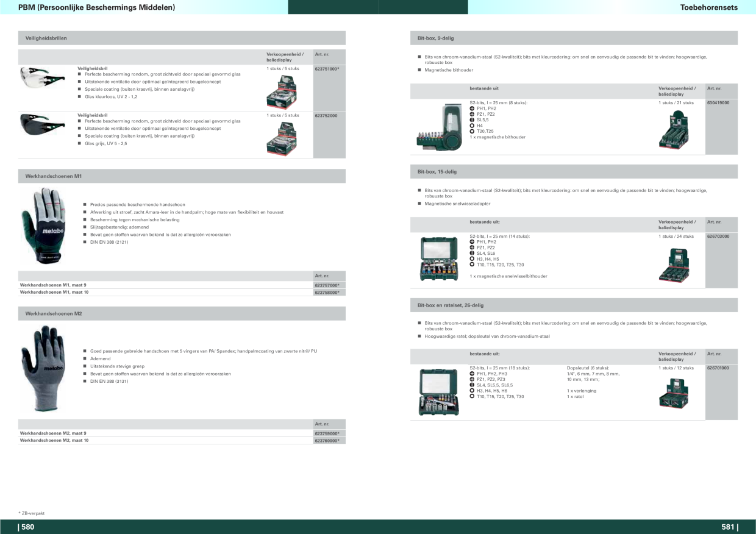Click the text 'Glas kleurloos, UV 2 - 1,2'
The height and width of the screenshot is (534, 756).
[111, 96]
